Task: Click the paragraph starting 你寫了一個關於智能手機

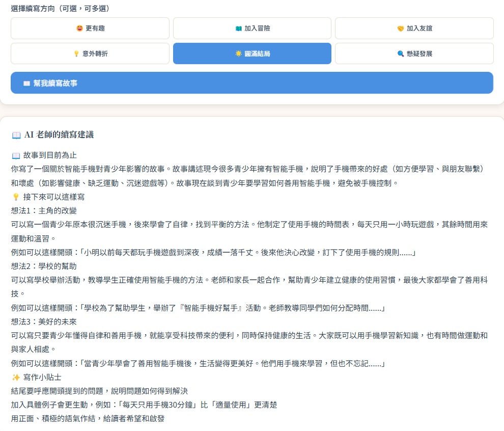Action: [248, 176]
